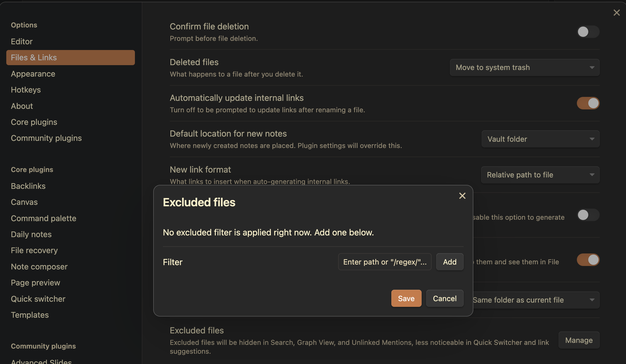Close the settings window
626x364 pixels.
[x=617, y=13]
